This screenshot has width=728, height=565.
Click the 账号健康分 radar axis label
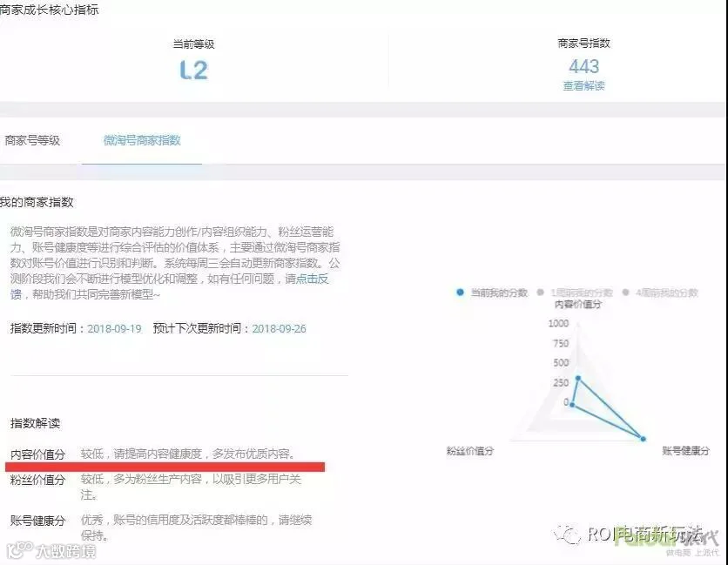tap(685, 451)
